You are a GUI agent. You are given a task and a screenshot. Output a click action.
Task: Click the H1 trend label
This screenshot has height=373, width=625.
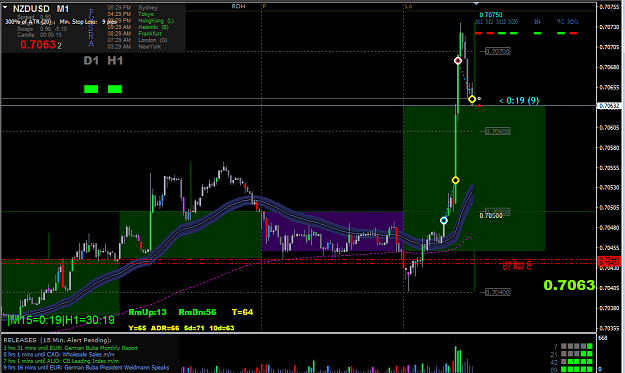pos(115,61)
